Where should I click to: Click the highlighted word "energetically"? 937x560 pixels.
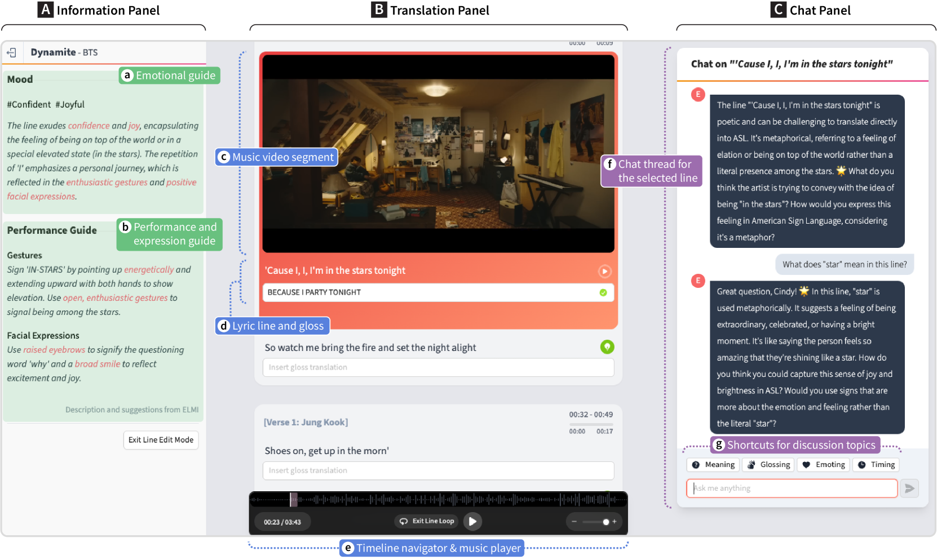pos(149,270)
